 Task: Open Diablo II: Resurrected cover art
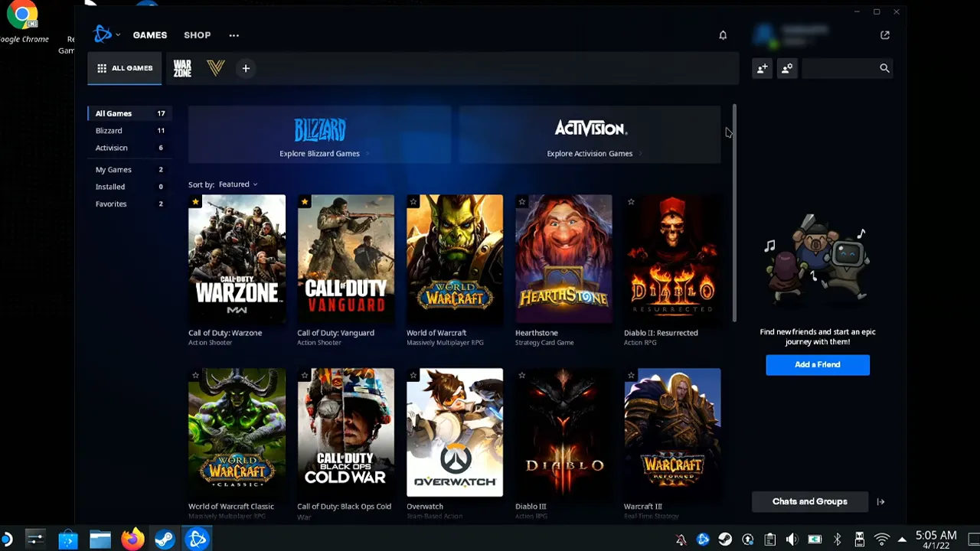click(x=672, y=259)
